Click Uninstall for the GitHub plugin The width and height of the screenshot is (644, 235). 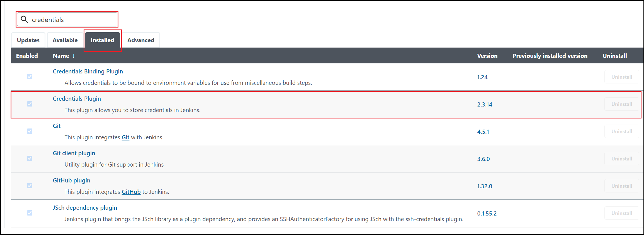coord(621,185)
